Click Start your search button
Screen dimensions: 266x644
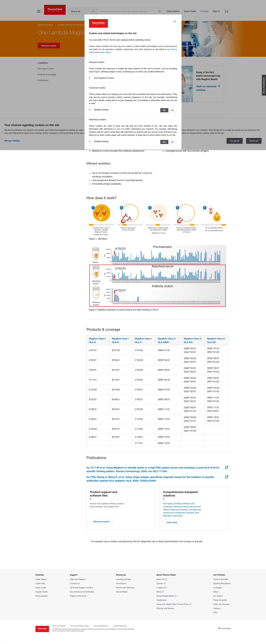click(x=101, y=521)
